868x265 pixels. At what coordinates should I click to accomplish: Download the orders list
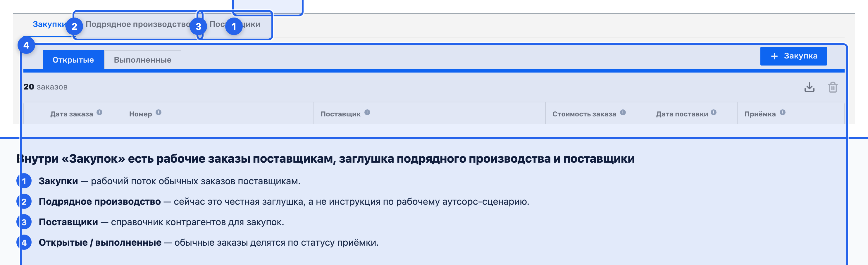809,87
